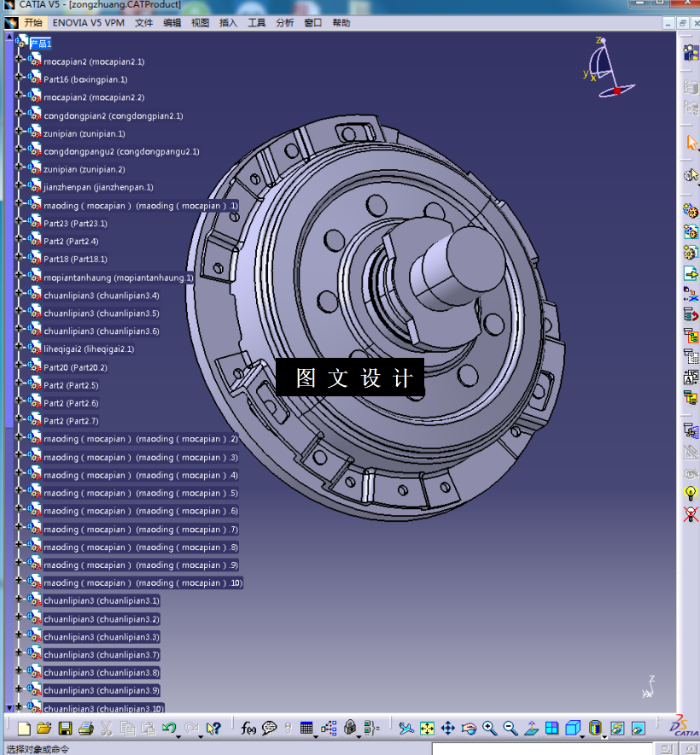Click the Swap Visible Space icon
This screenshot has height=755, width=700.
(x=639, y=728)
